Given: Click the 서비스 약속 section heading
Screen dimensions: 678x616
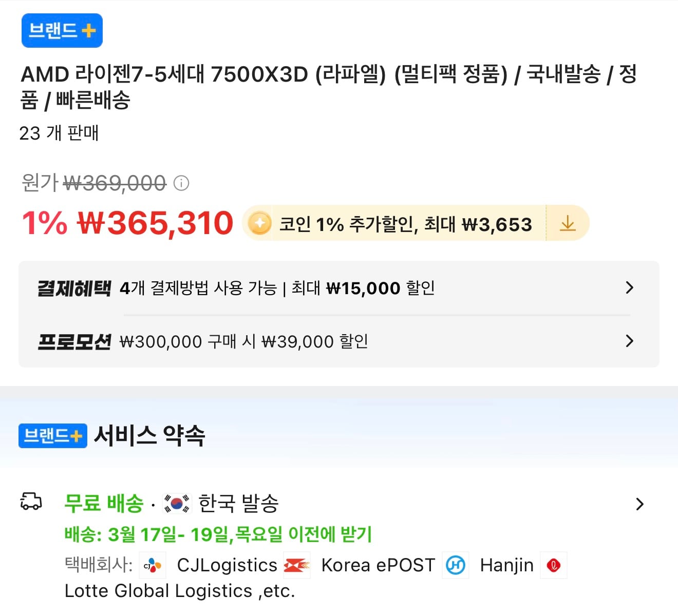Looking at the screenshot, I should (x=149, y=436).
